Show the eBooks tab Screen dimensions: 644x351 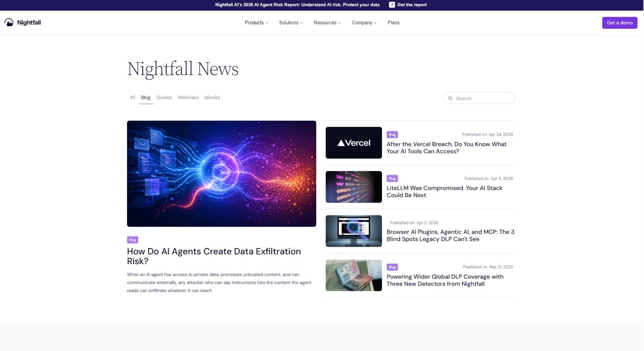(x=212, y=97)
